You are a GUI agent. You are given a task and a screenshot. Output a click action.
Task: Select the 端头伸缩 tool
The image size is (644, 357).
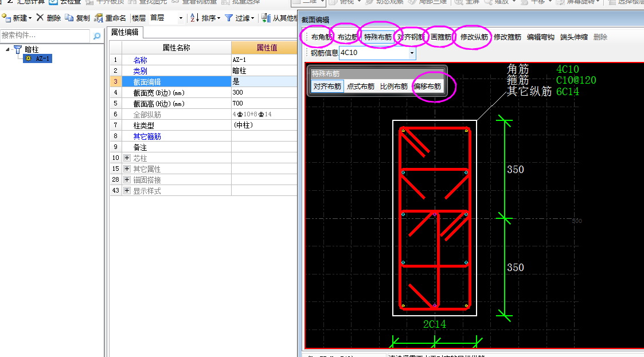[x=574, y=37]
